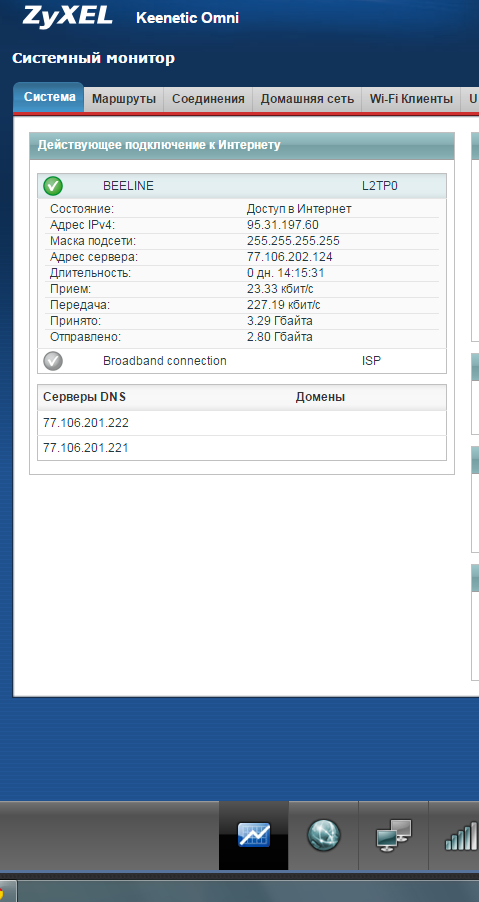Click the Серверы DNS column header
This screenshot has height=902, width=479.
pyautogui.click(x=85, y=397)
